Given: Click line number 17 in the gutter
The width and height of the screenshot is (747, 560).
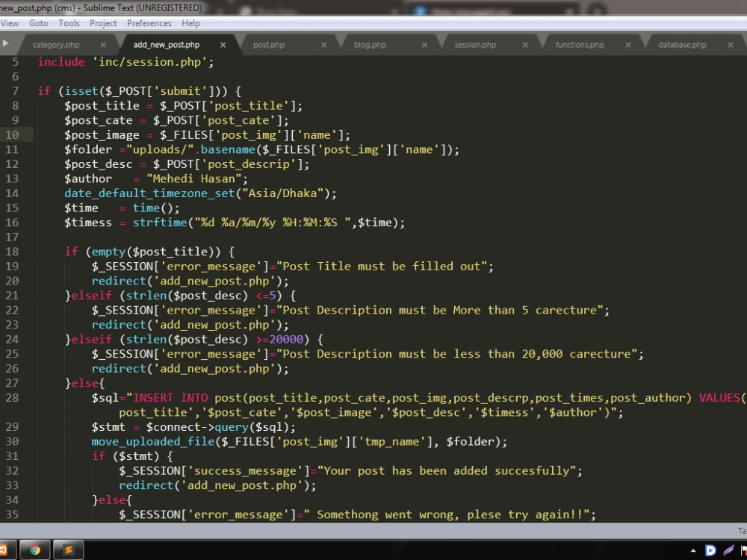Looking at the screenshot, I should coord(12,237).
